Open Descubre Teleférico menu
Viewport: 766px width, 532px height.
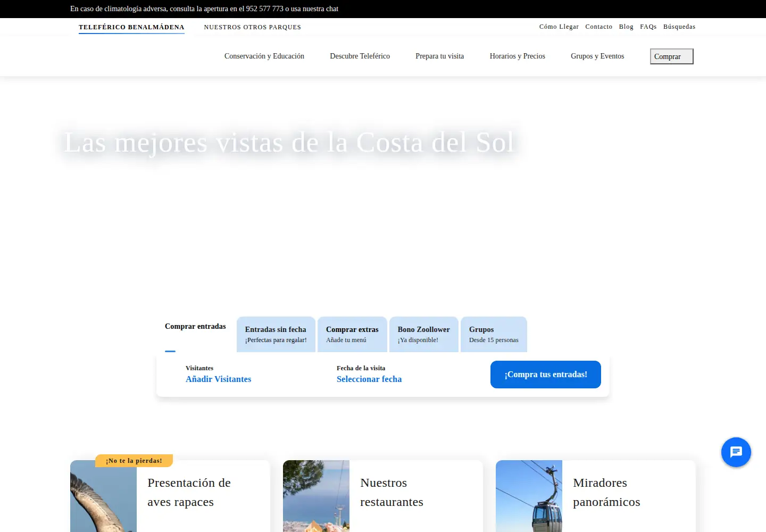point(360,56)
